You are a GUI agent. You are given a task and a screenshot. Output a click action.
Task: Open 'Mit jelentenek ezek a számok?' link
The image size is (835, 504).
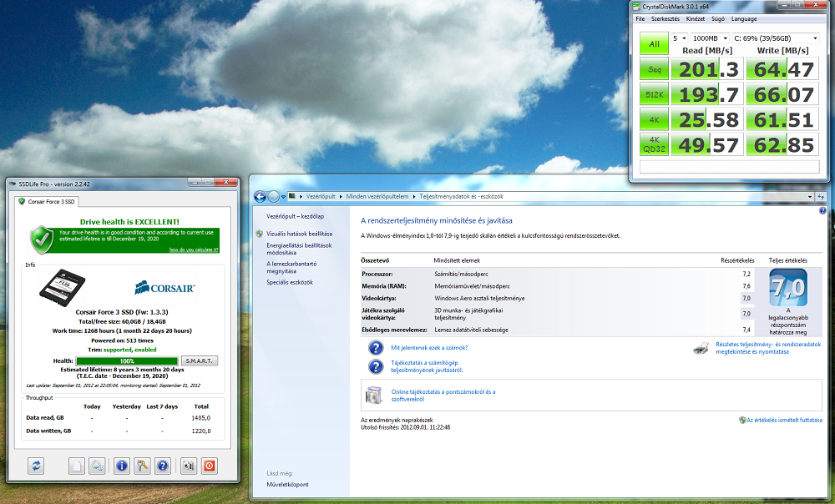429,348
